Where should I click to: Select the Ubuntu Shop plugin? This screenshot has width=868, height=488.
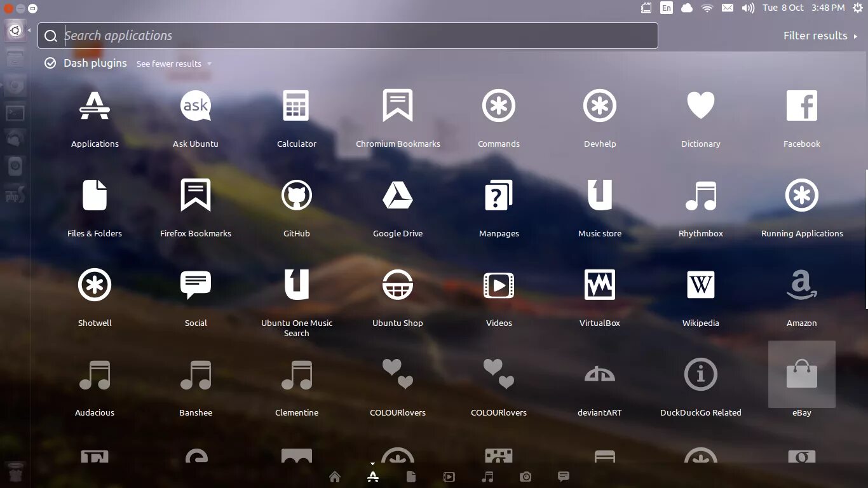pos(398,285)
